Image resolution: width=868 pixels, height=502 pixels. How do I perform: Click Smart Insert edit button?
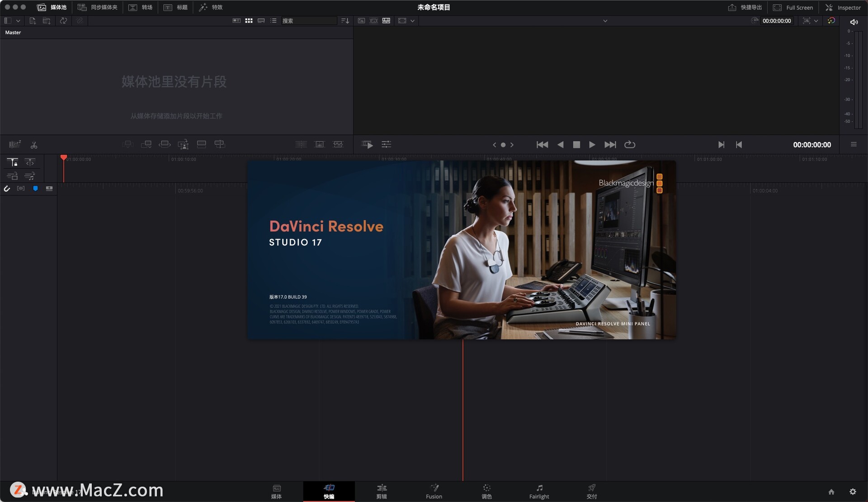coord(128,144)
